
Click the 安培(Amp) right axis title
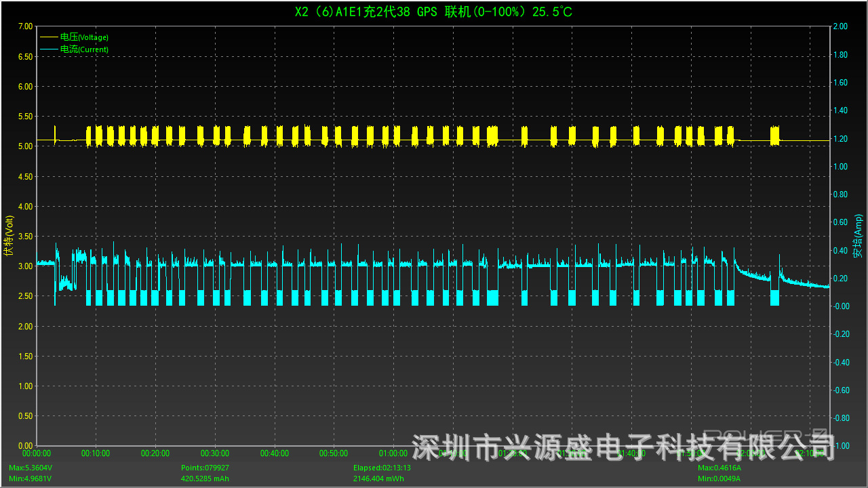pos(858,236)
